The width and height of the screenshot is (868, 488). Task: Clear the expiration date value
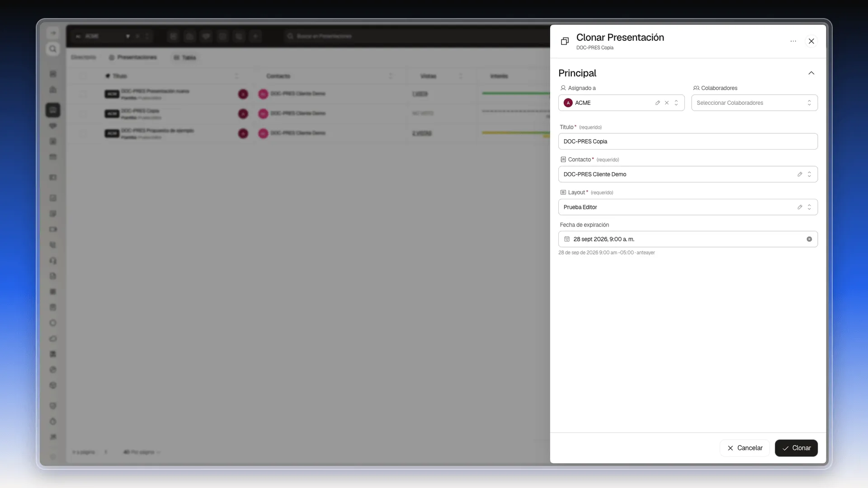pyautogui.click(x=809, y=239)
